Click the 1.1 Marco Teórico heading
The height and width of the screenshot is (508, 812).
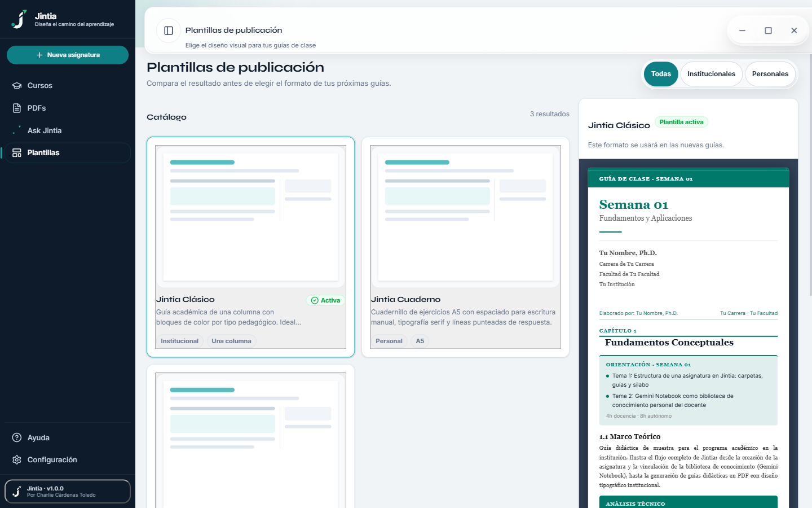click(x=630, y=437)
